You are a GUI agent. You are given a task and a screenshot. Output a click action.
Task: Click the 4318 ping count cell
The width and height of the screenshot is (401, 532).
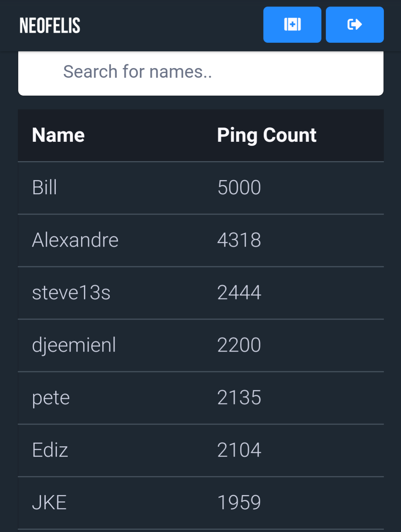tap(239, 240)
